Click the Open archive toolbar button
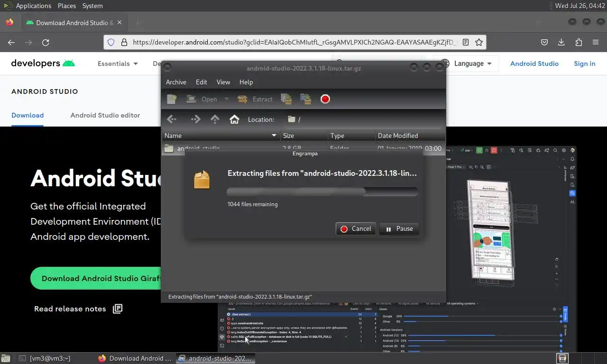 [202, 99]
